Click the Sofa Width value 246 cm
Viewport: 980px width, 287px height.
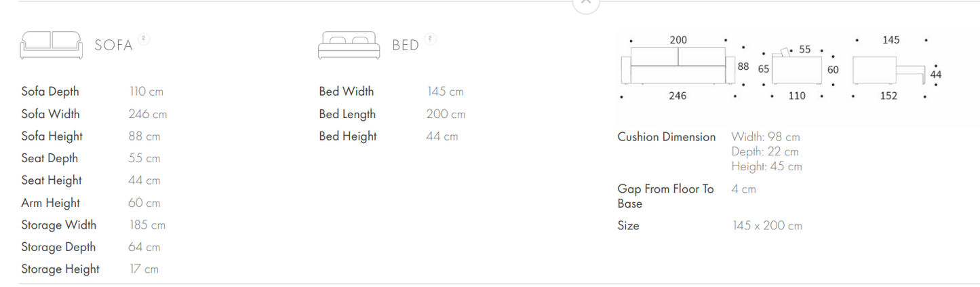pyautogui.click(x=147, y=114)
